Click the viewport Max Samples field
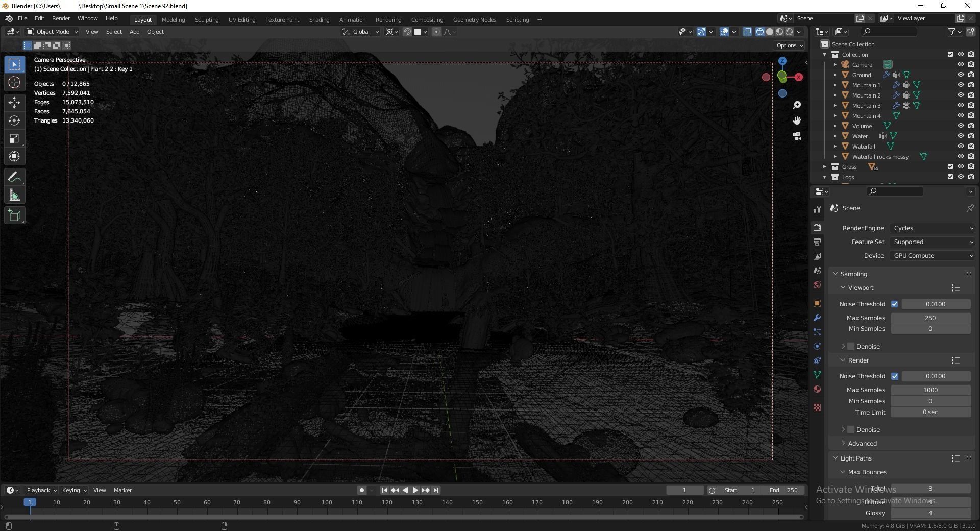980x531 pixels. point(930,318)
